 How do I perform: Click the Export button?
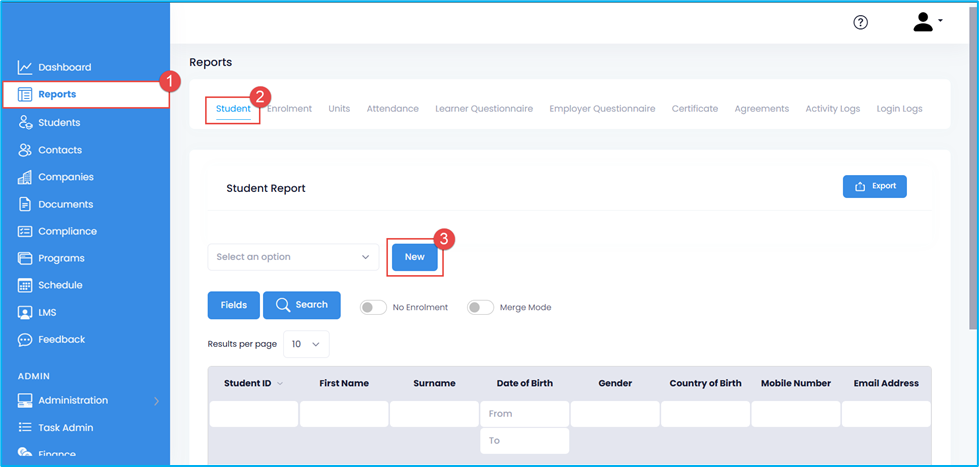tap(874, 186)
